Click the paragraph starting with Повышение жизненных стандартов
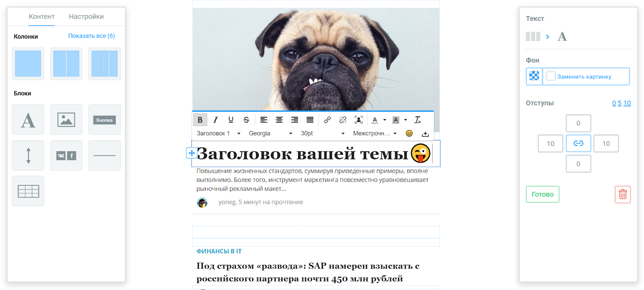644x290 pixels. (x=312, y=180)
